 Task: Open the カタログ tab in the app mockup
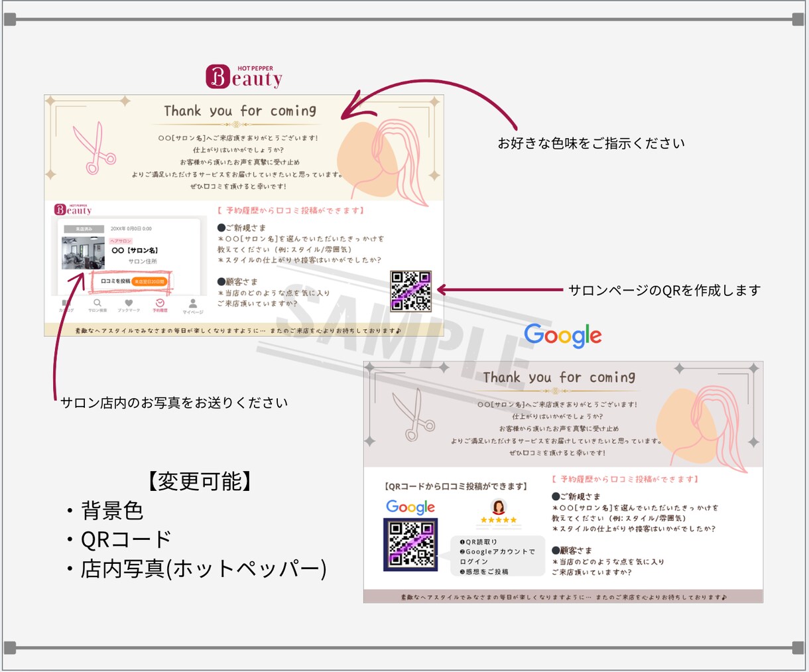66,306
